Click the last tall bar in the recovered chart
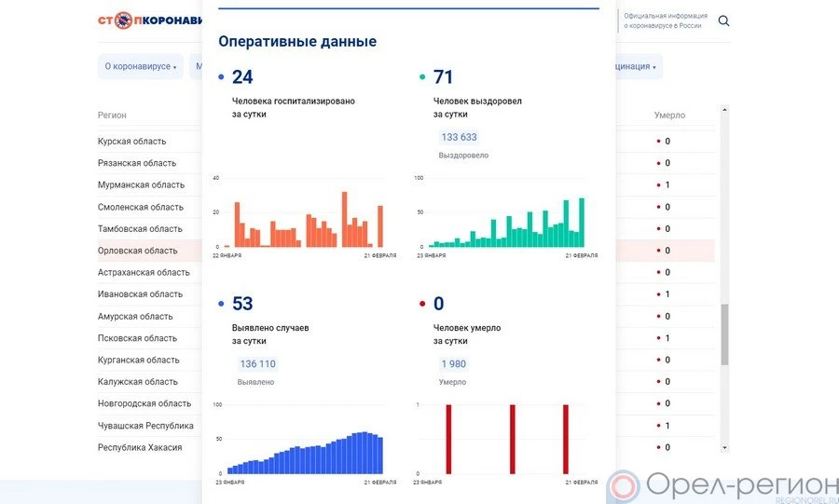The height and width of the screenshot is (504, 839). click(x=582, y=223)
